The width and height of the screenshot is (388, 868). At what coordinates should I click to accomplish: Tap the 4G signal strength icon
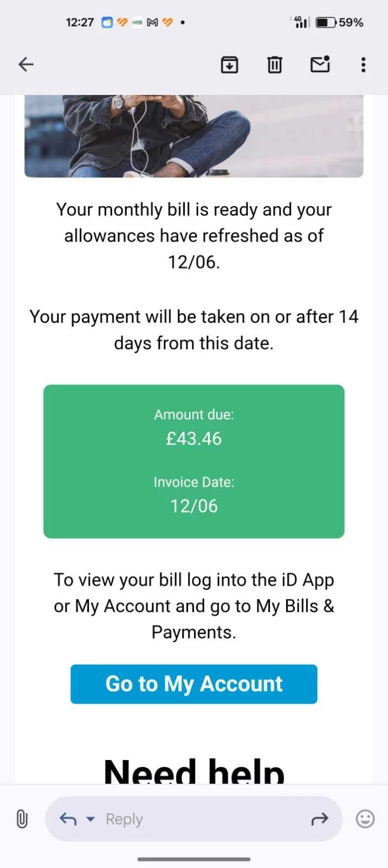tap(301, 22)
